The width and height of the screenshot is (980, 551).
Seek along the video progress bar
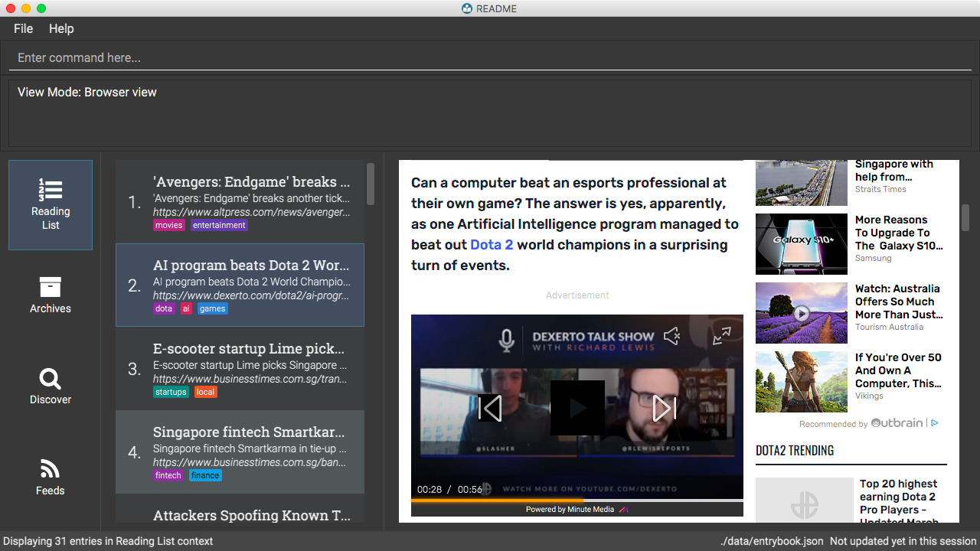(x=577, y=500)
